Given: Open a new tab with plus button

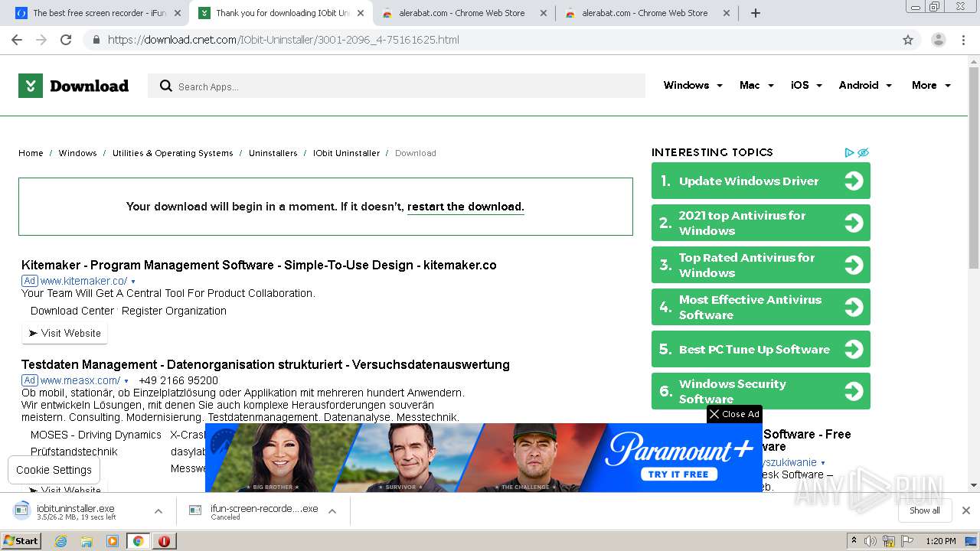Looking at the screenshot, I should point(756,13).
